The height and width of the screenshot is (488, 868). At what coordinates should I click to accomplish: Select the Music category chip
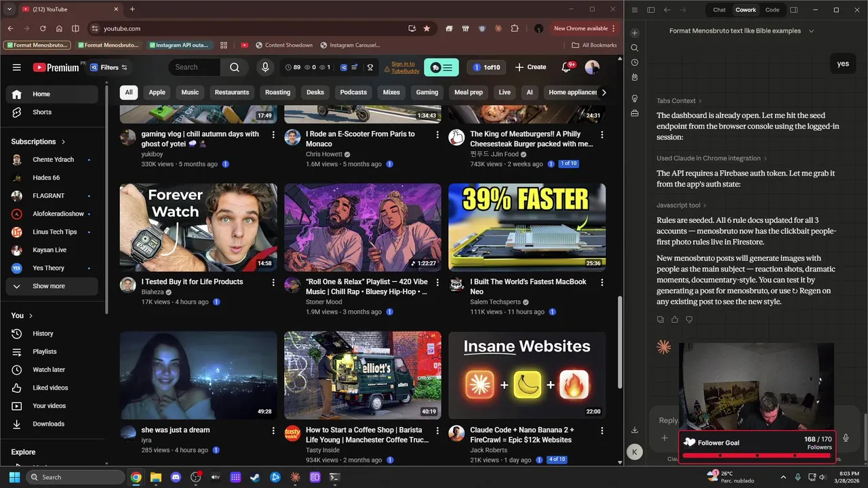pyautogui.click(x=190, y=92)
